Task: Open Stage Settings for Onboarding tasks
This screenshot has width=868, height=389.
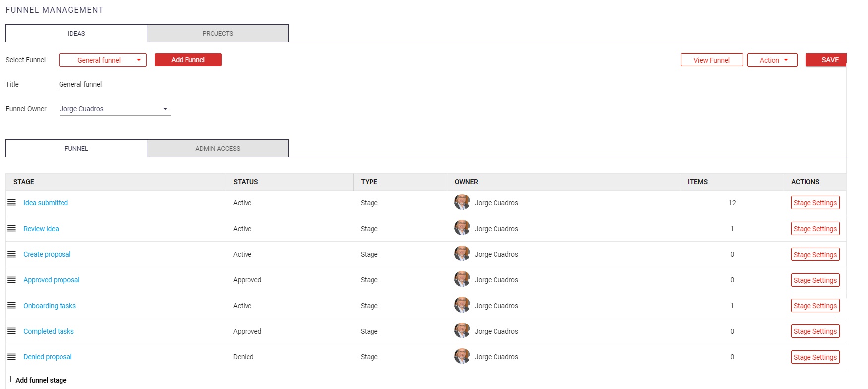Action: (815, 306)
